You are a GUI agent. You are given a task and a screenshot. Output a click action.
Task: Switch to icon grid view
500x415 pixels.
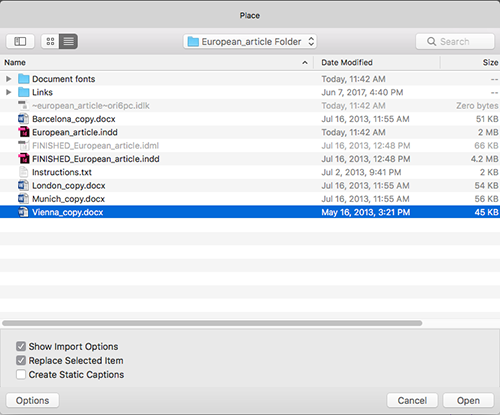coord(50,41)
